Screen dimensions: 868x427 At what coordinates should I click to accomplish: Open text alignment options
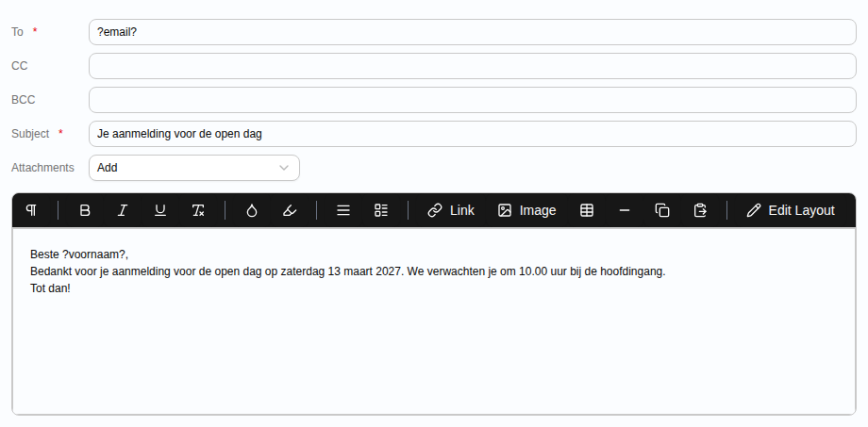point(343,210)
